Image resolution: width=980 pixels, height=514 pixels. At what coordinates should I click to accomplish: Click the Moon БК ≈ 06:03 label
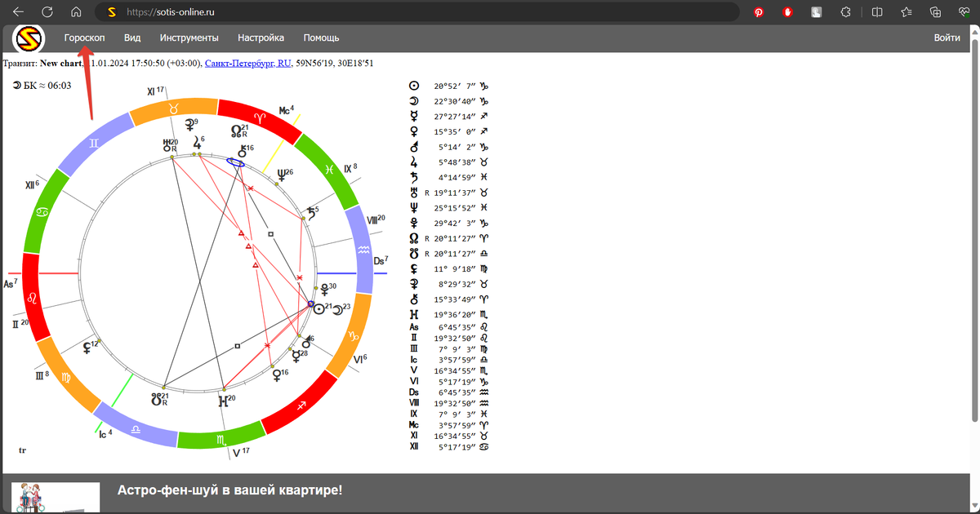point(42,85)
